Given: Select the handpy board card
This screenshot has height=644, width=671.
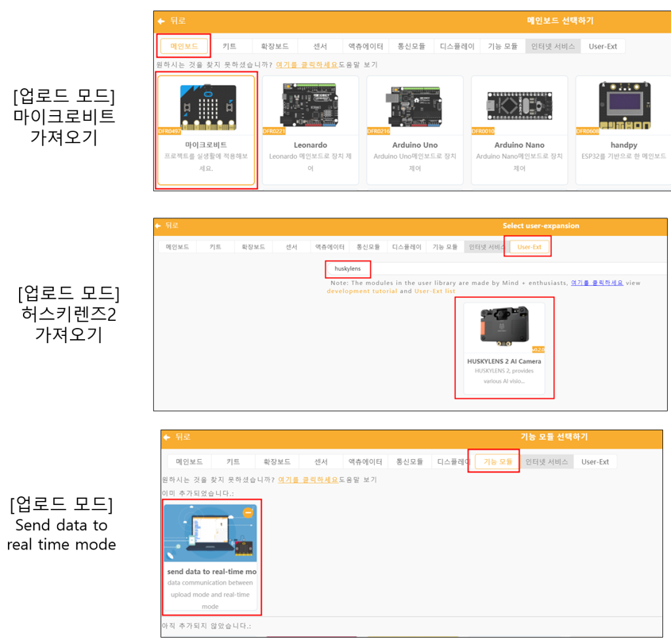Looking at the screenshot, I should click(x=623, y=130).
